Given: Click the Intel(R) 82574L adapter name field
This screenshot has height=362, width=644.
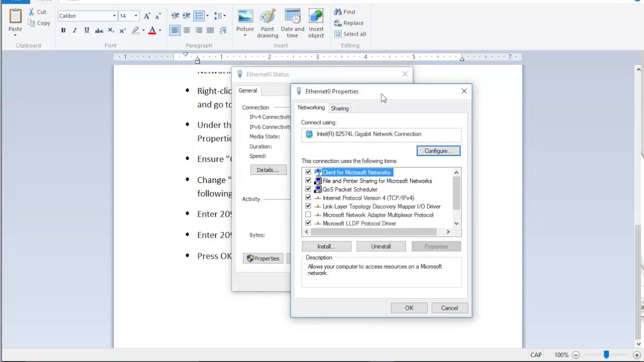Looking at the screenshot, I should [381, 134].
